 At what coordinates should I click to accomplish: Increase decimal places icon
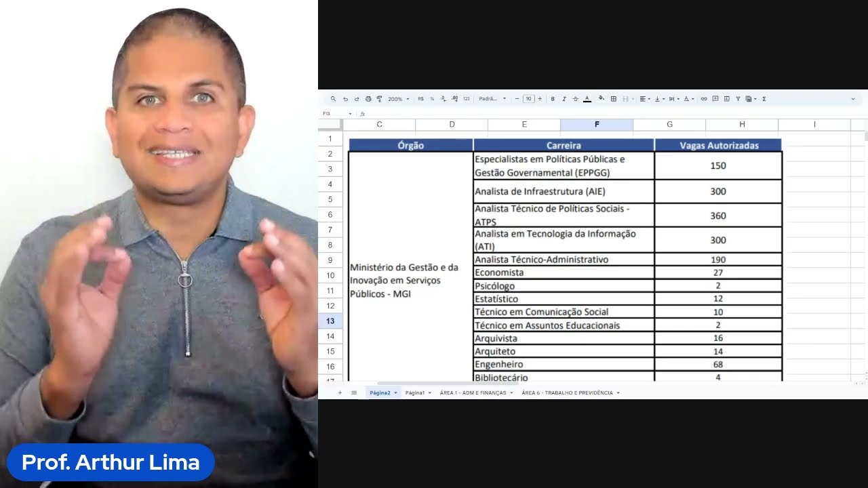[x=454, y=99]
